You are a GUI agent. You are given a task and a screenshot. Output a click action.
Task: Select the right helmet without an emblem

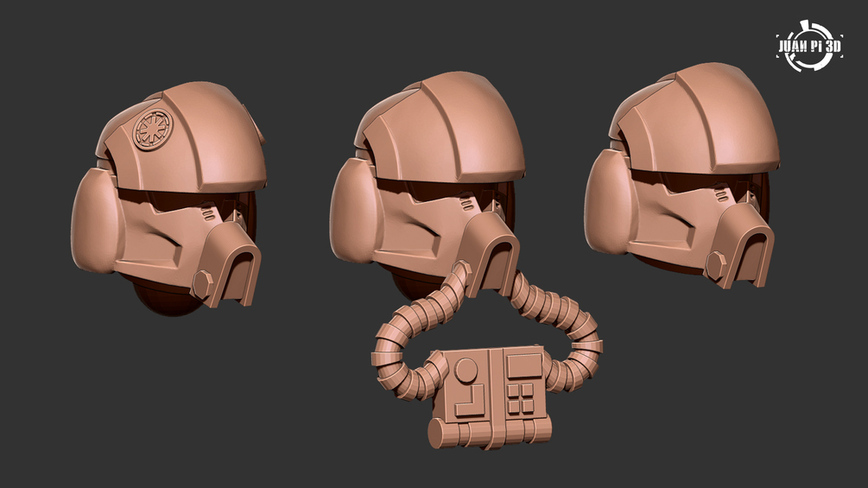pyautogui.click(x=682, y=176)
